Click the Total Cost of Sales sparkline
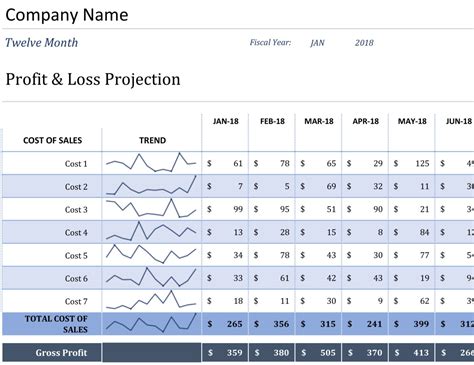 click(151, 323)
